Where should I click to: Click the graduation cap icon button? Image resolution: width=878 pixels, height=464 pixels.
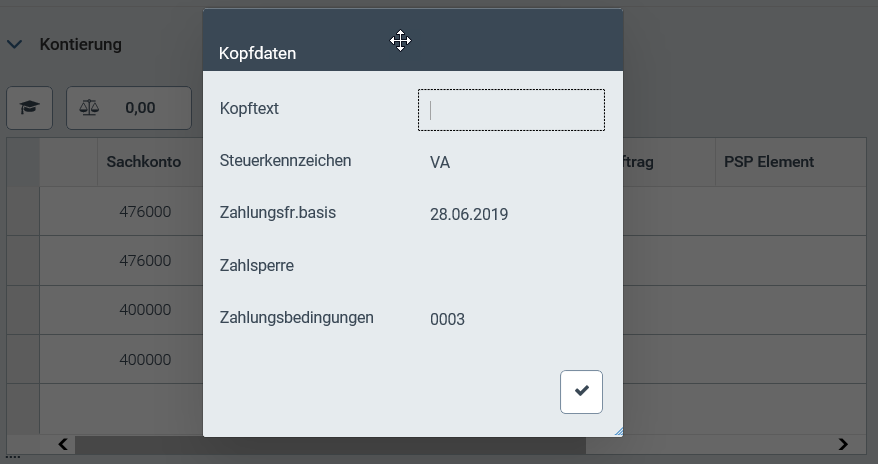point(29,108)
